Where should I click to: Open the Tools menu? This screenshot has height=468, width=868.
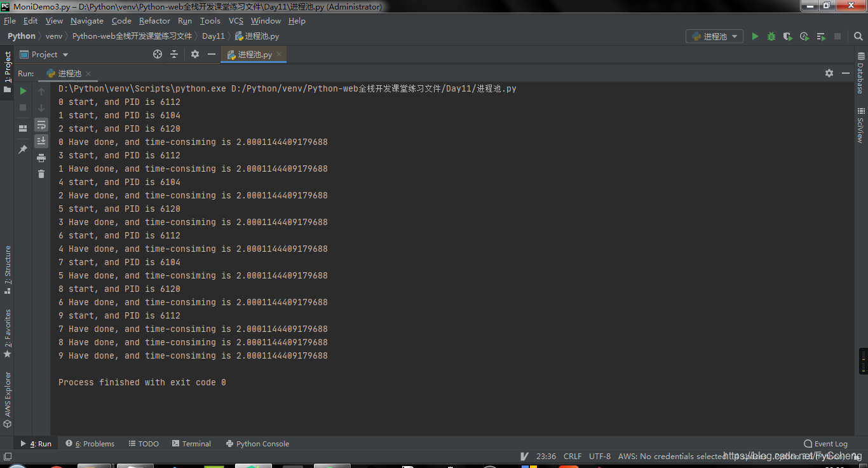[210, 21]
